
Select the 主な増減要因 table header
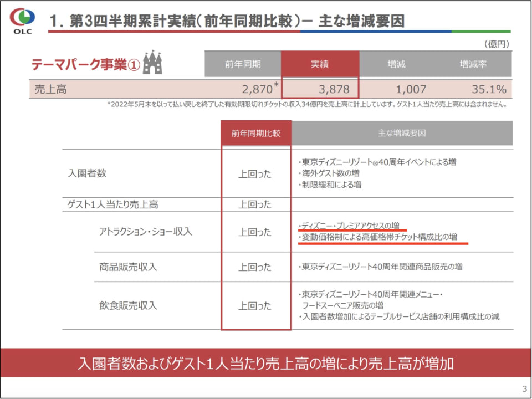pos(402,133)
